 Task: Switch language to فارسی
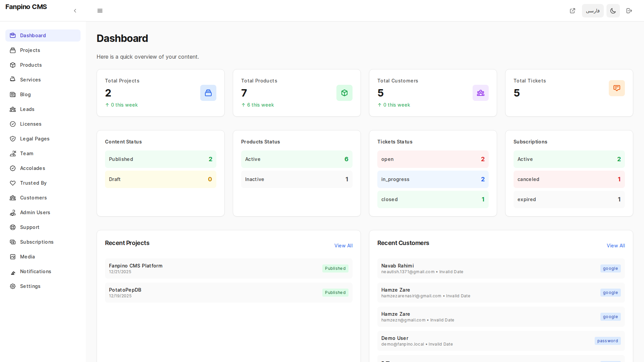pos(593,11)
